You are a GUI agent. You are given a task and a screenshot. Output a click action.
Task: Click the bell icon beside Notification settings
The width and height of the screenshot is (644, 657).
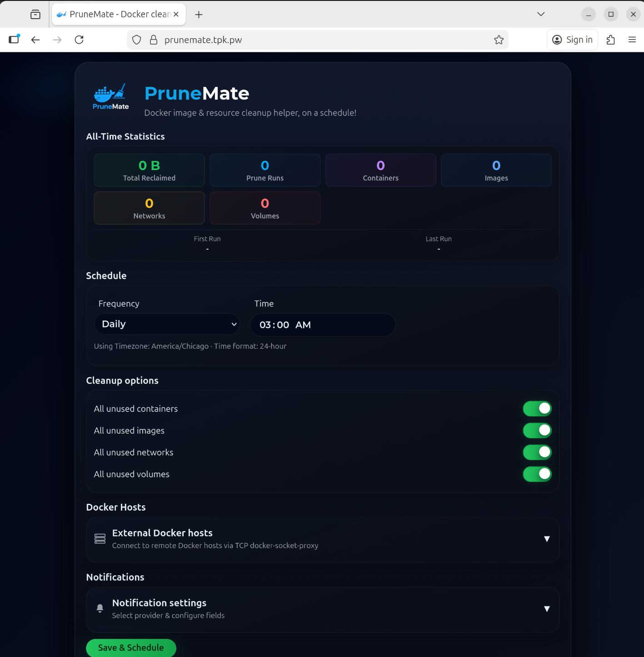click(x=100, y=608)
